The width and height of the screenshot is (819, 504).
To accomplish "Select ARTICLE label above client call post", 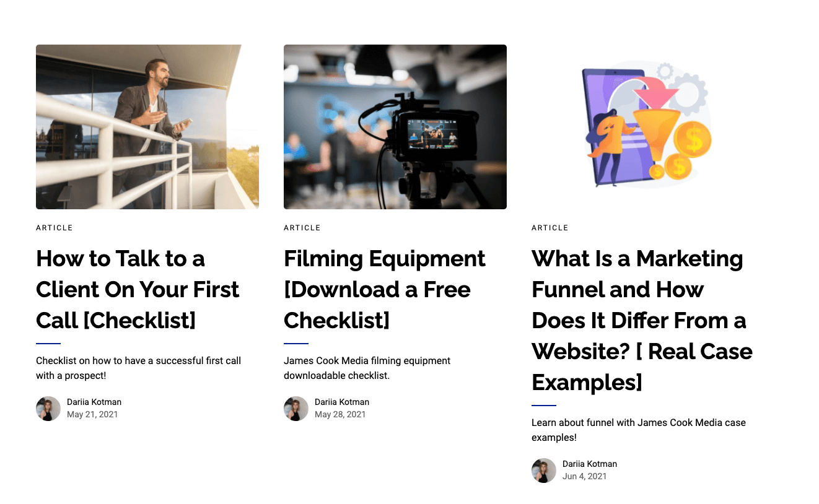I will point(55,228).
